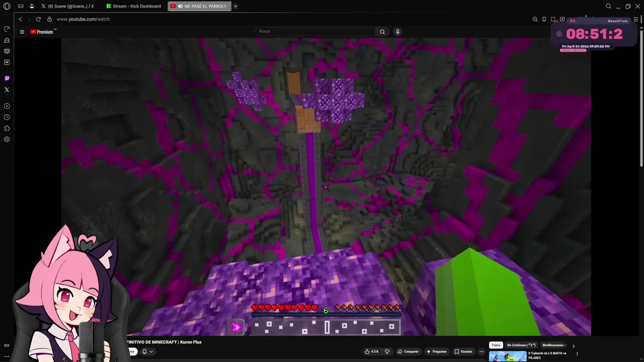The height and width of the screenshot is (362, 644).
Task: Like the video with 4.5 K
Action: 372,351
